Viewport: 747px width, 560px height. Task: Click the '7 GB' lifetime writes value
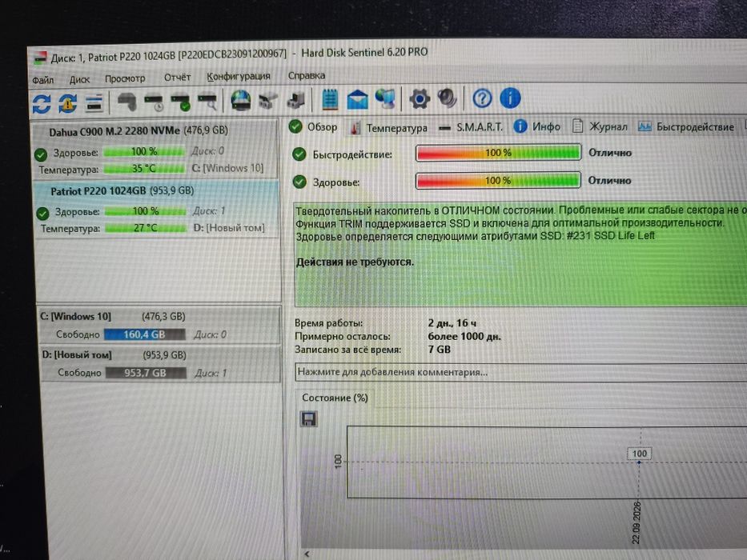pyautogui.click(x=440, y=350)
